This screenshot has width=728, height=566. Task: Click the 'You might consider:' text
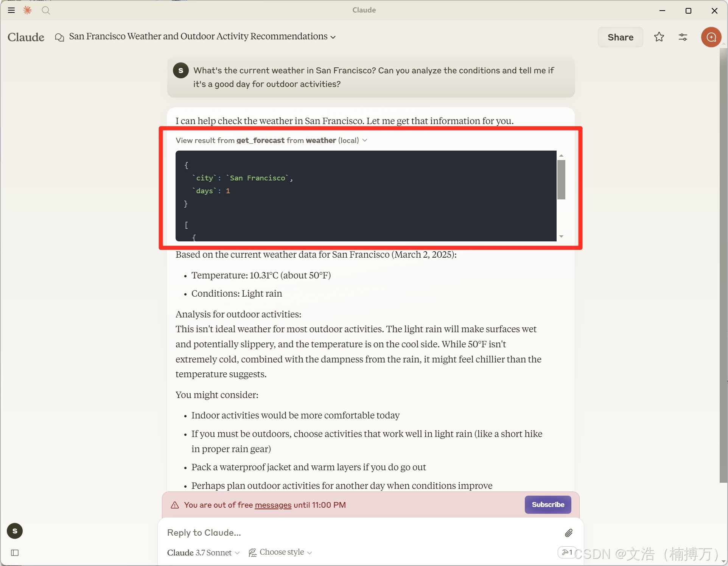[217, 395]
